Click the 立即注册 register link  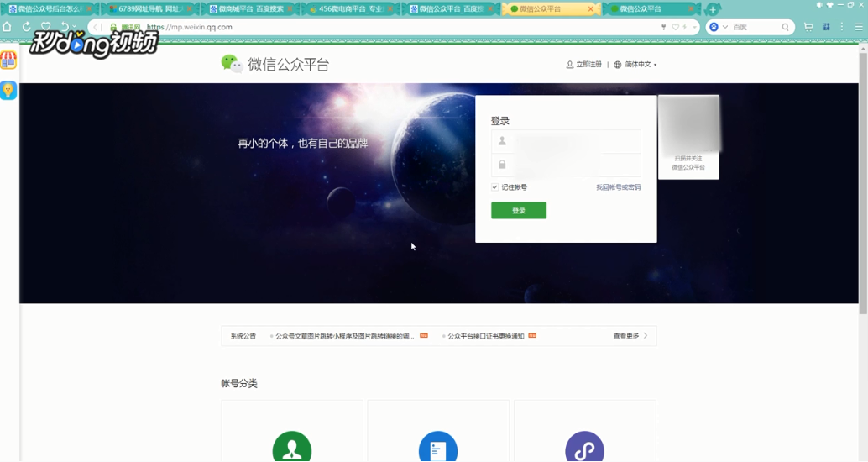583,64
